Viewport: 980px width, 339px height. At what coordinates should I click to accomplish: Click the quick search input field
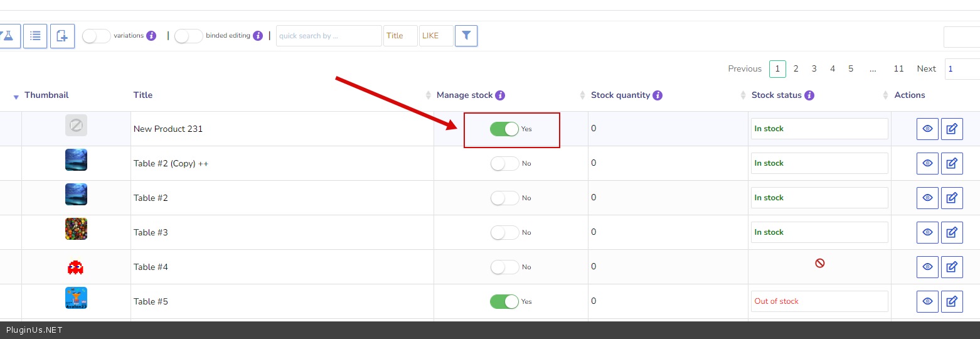[x=328, y=36]
